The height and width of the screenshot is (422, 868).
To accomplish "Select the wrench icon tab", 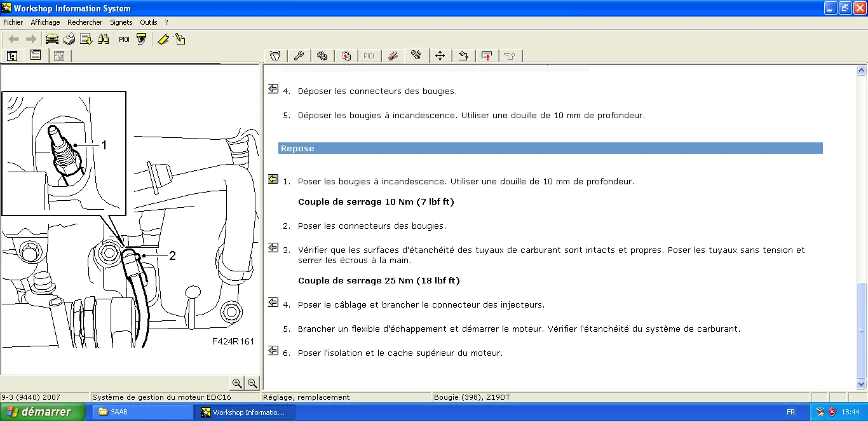I will click(298, 56).
